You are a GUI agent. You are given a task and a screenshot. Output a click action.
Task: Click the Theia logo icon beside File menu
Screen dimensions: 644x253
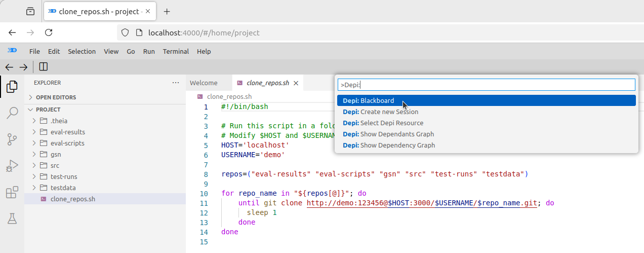12,51
